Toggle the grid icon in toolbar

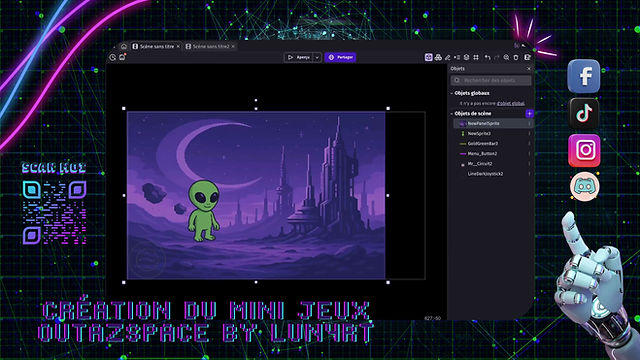tap(476, 58)
